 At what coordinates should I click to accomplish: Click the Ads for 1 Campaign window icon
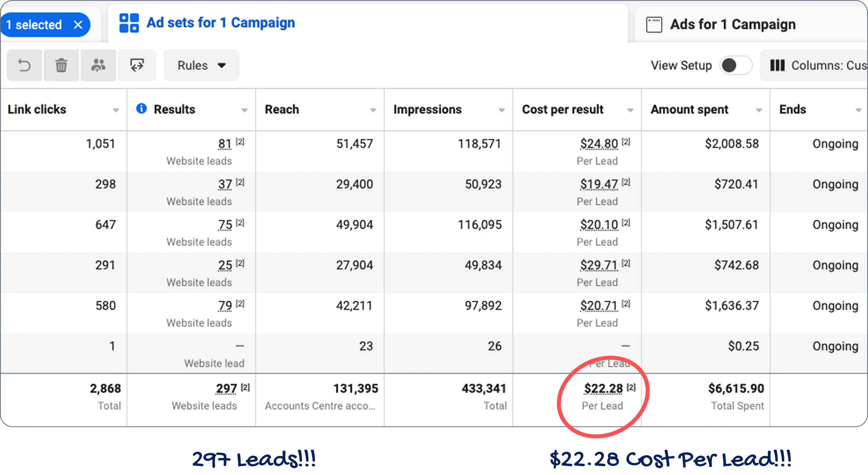[x=654, y=25]
